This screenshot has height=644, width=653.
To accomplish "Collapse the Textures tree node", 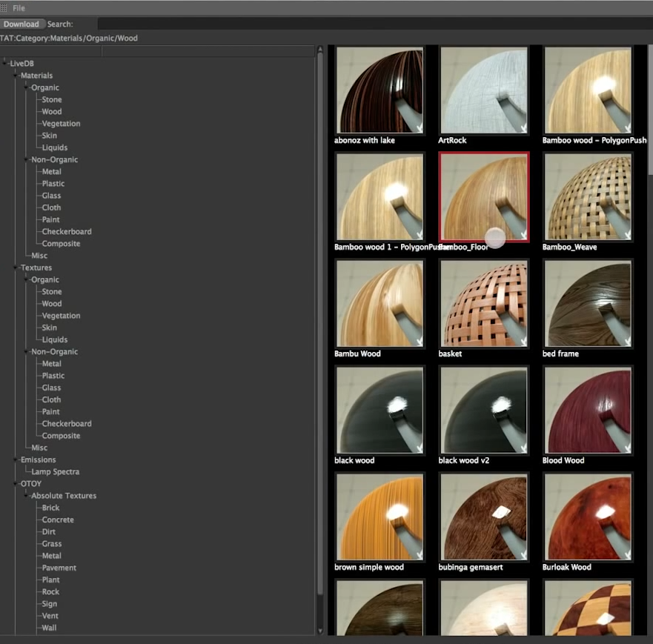I will (16, 268).
